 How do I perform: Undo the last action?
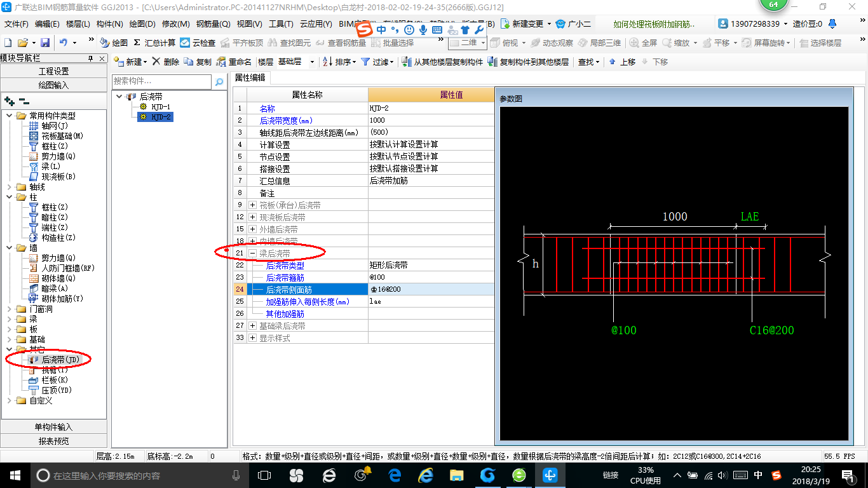pyautogui.click(x=64, y=43)
